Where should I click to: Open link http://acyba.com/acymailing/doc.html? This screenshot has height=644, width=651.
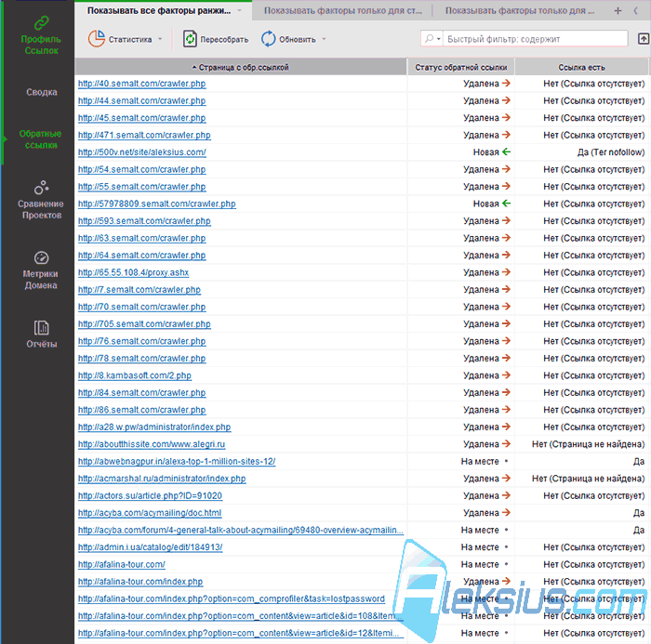(150, 513)
